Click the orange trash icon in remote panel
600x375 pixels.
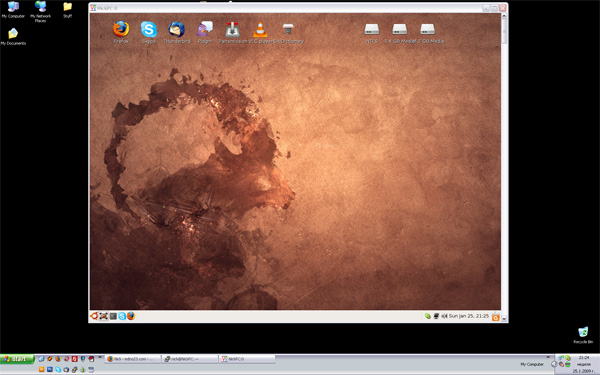496,316
